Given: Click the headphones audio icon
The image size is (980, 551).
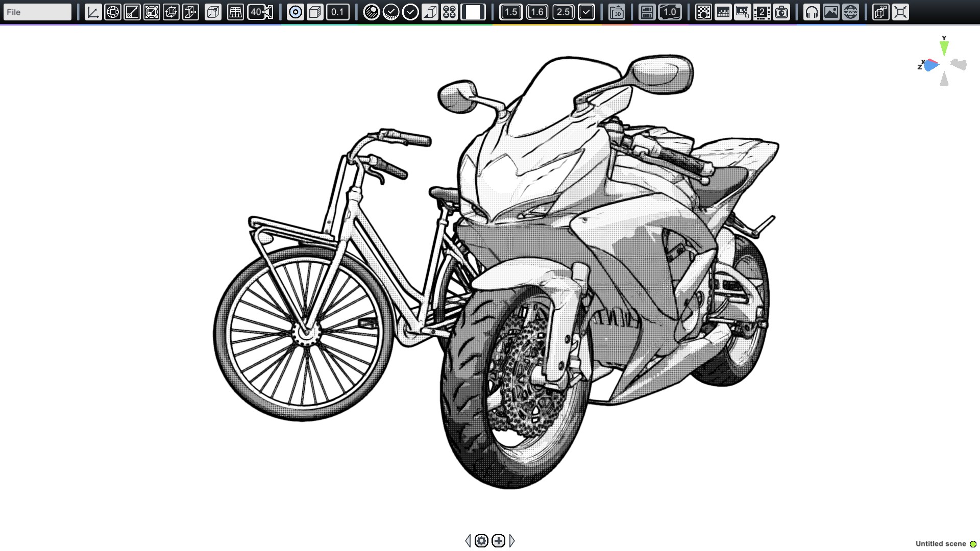Looking at the screenshot, I should click(x=812, y=12).
